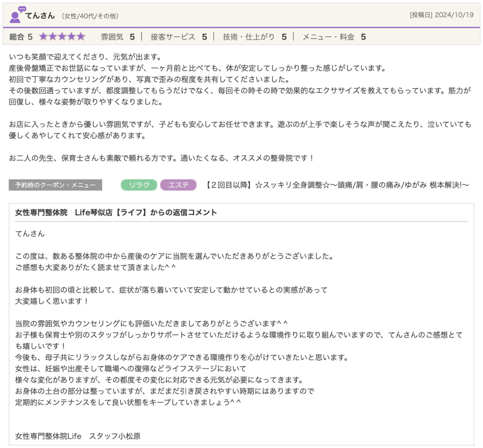Click the 技術・仕上がり score item
The image size is (483, 448).
coord(254,37)
